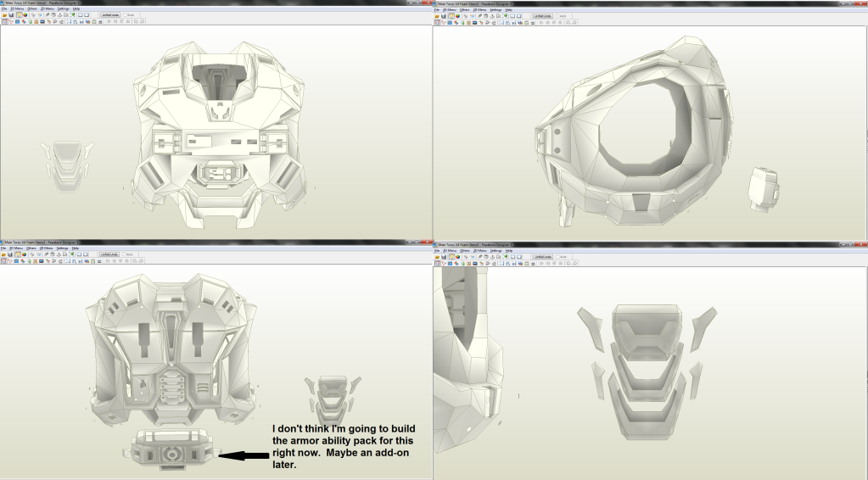Image resolution: width=868 pixels, height=480 pixels.
Task: Tick the Auto checkbox in top-right window
Action: pyautogui.click(x=557, y=15)
